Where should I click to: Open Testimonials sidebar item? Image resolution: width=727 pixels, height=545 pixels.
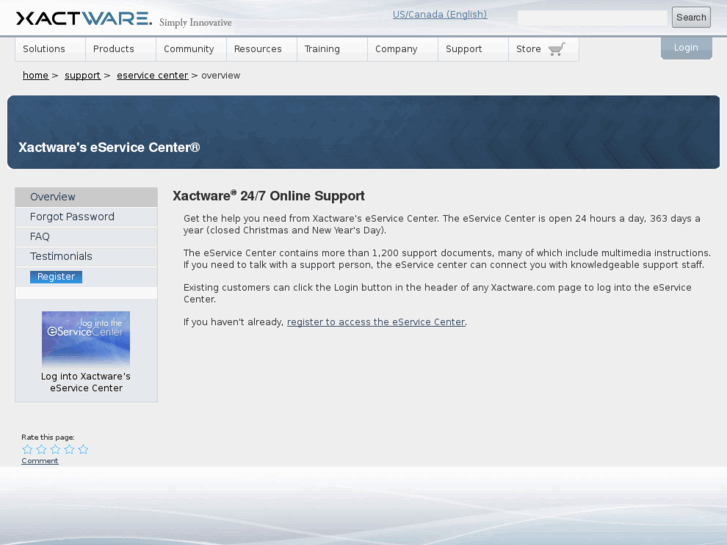click(86, 256)
